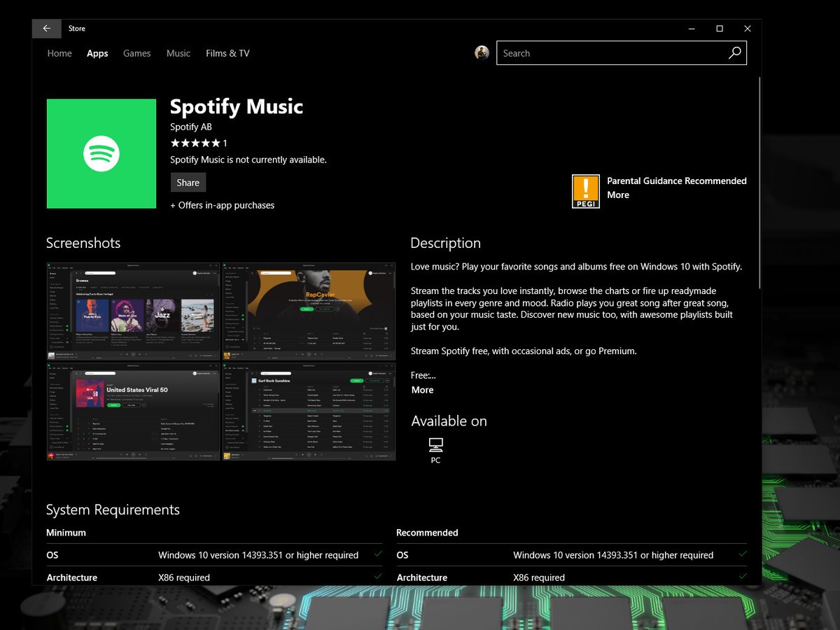Screen dimensions: 840x630
Task: Click the Minimum Architecture X86 required text
Action: coord(184,577)
